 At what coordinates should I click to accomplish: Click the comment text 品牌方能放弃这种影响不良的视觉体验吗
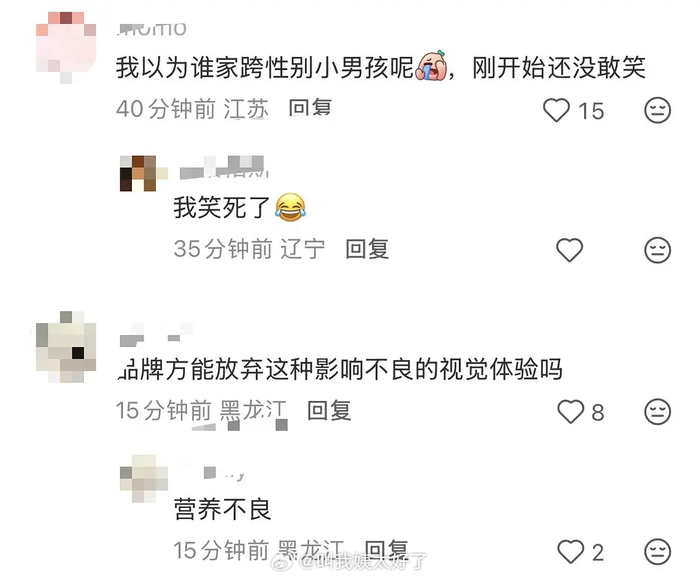340,370
